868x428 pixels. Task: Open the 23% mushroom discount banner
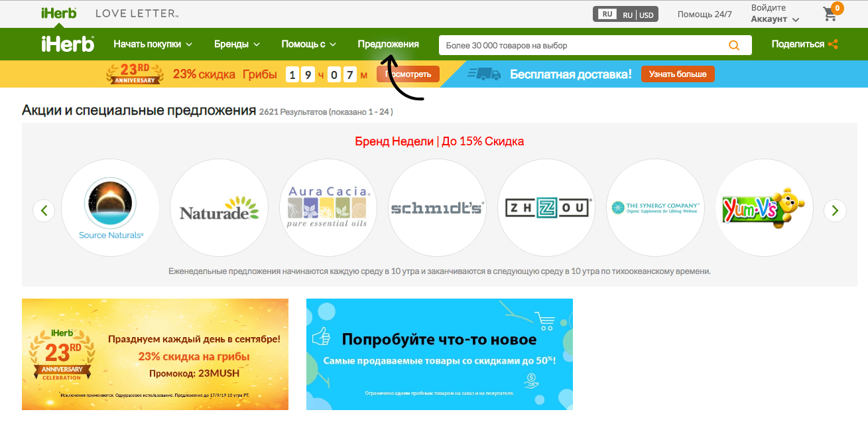155,354
